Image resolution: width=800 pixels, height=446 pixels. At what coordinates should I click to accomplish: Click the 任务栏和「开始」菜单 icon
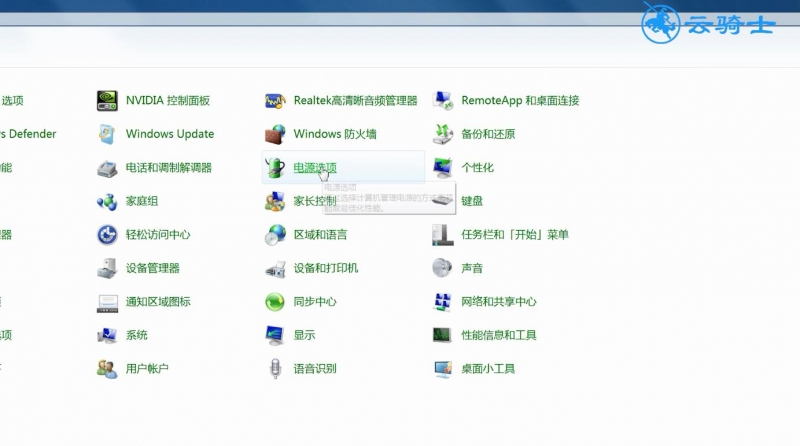[443, 235]
